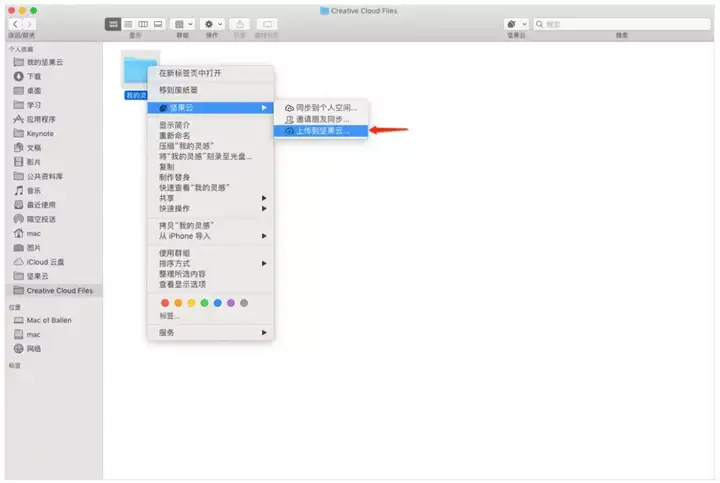
Task: Choose 查看显示选项 from context menu
Action: click(210, 285)
